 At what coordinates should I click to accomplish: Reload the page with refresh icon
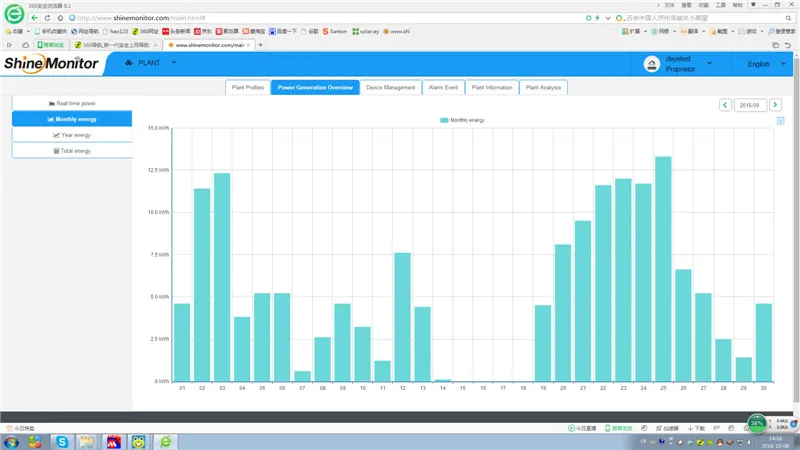point(47,18)
